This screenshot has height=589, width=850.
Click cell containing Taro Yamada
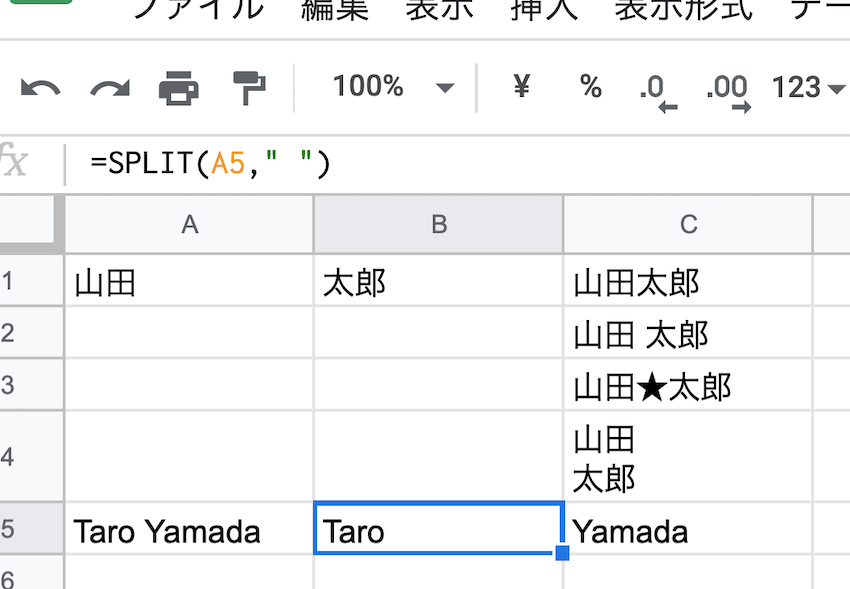pos(167,531)
